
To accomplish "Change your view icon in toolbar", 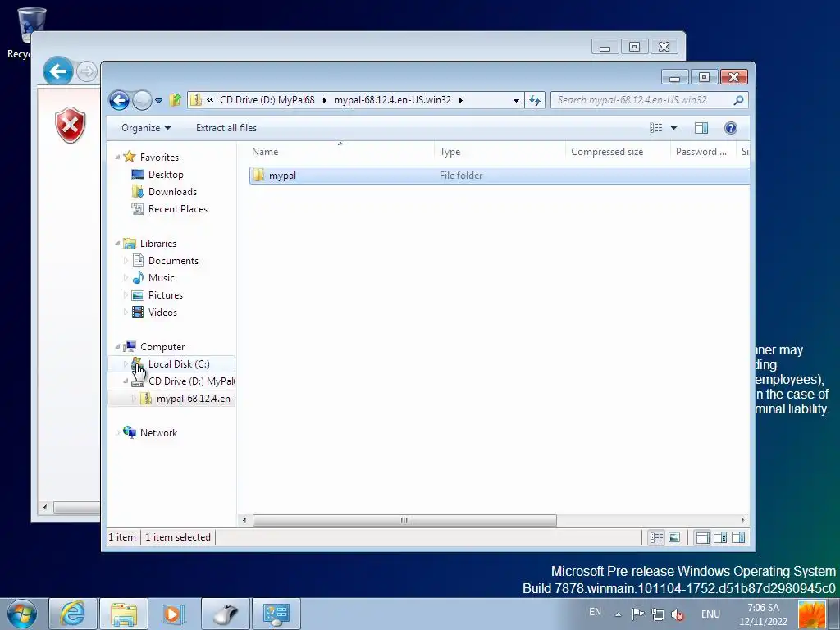I will [655, 127].
